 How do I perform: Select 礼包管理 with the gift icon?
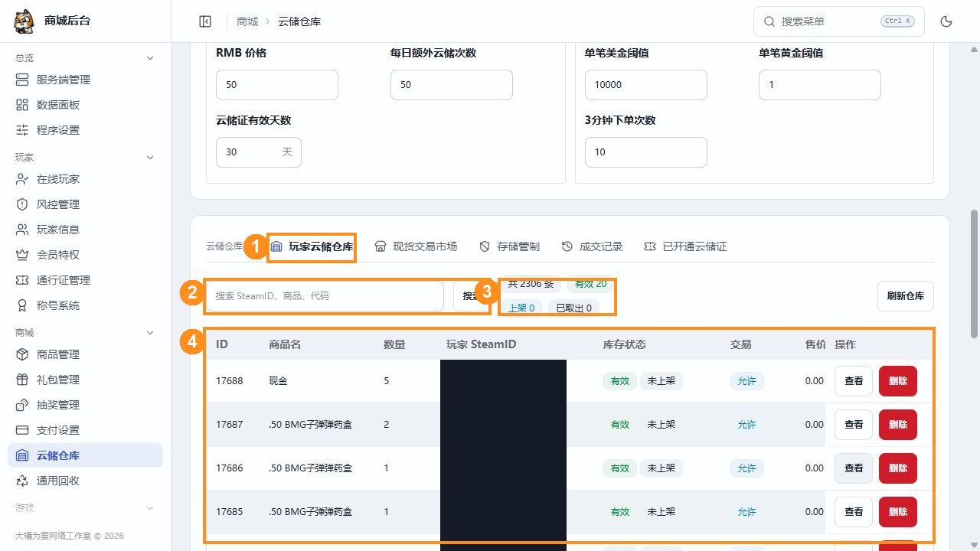pyautogui.click(x=85, y=380)
